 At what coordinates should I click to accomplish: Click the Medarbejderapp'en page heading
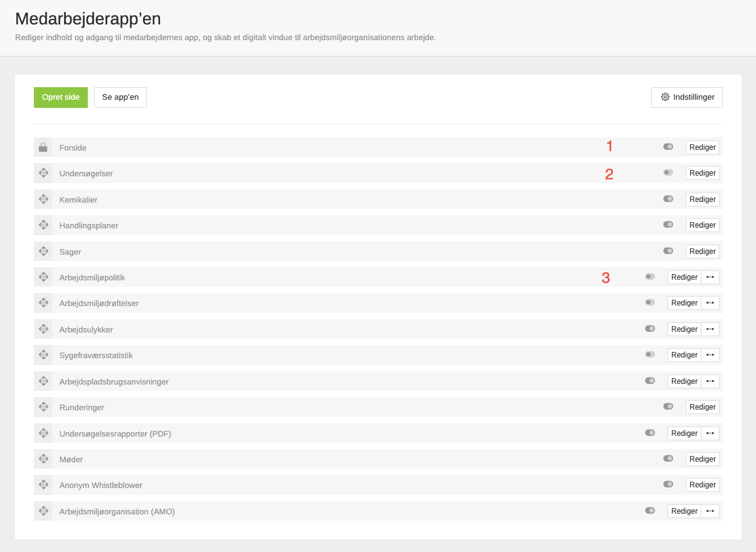point(88,18)
